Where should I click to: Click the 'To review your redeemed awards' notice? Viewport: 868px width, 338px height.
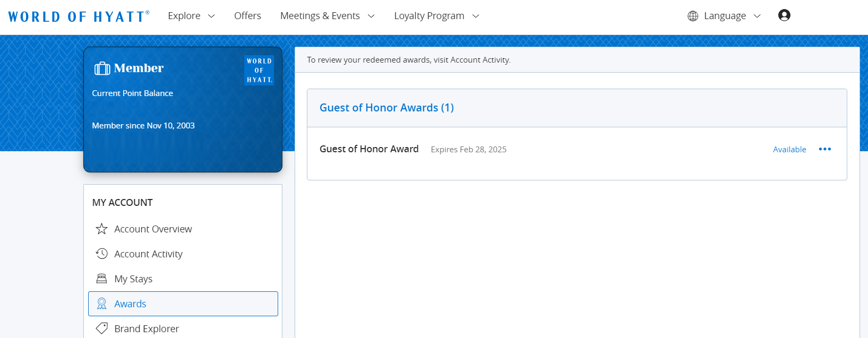[409, 60]
